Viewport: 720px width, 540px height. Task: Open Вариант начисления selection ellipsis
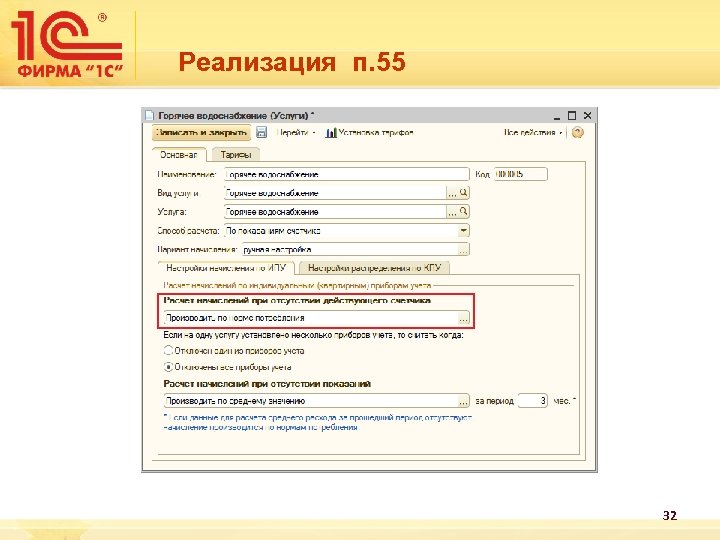[x=463, y=250]
